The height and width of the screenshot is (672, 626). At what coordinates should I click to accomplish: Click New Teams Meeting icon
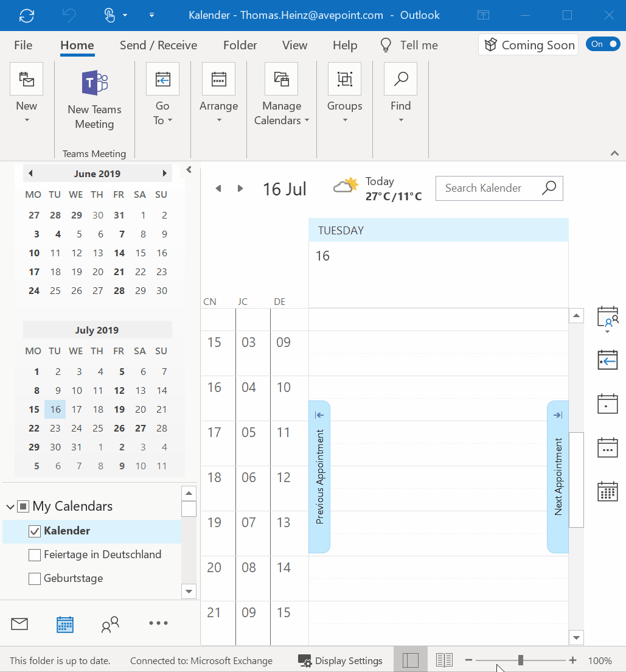pos(95,83)
